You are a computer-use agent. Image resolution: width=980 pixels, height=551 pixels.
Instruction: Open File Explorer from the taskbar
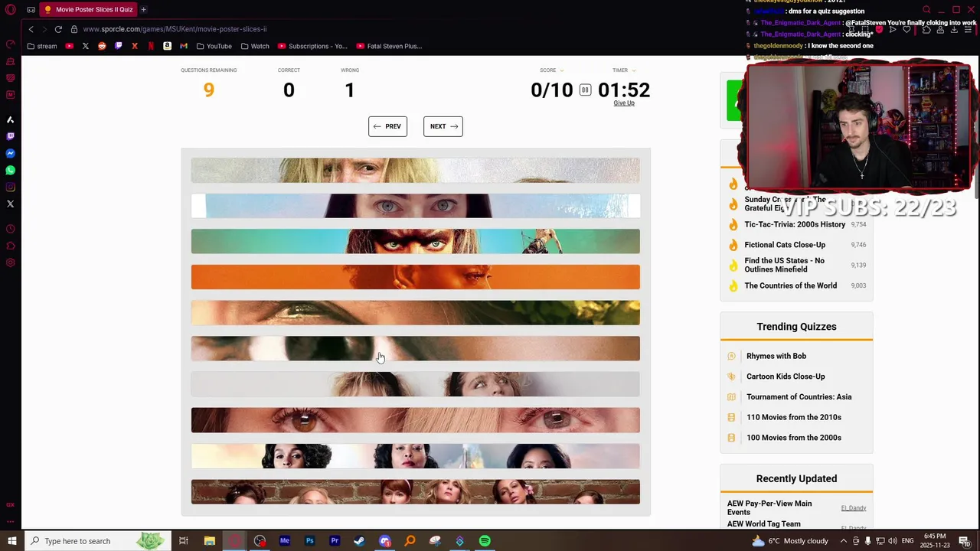(x=209, y=541)
